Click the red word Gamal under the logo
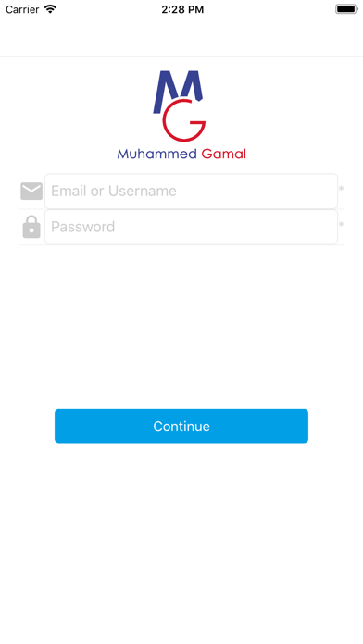This screenshot has width=363, height=644. point(224,154)
